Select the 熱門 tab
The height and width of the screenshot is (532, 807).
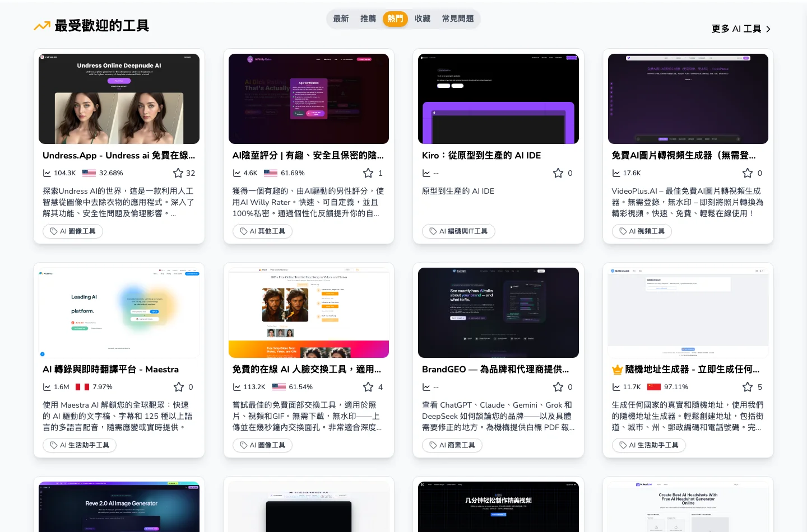pyautogui.click(x=395, y=18)
